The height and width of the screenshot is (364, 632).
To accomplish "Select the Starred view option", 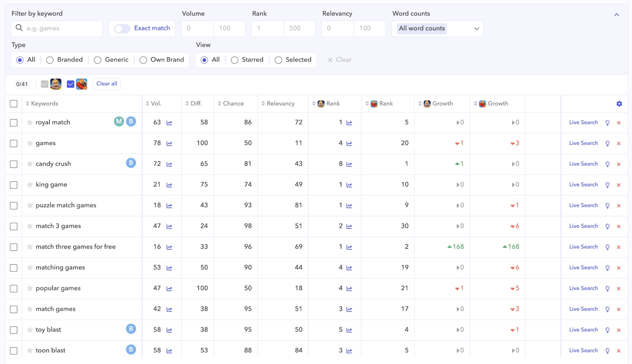I will 235,60.
